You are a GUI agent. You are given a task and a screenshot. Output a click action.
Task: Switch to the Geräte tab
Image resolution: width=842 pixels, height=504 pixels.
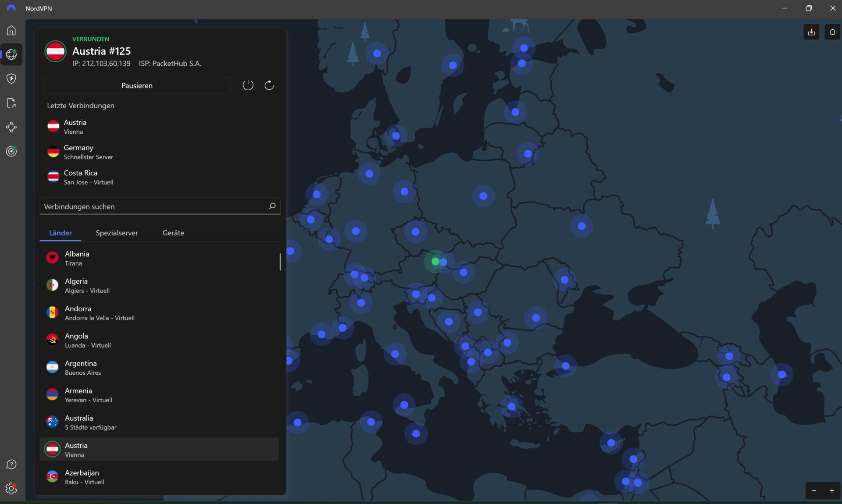point(173,233)
